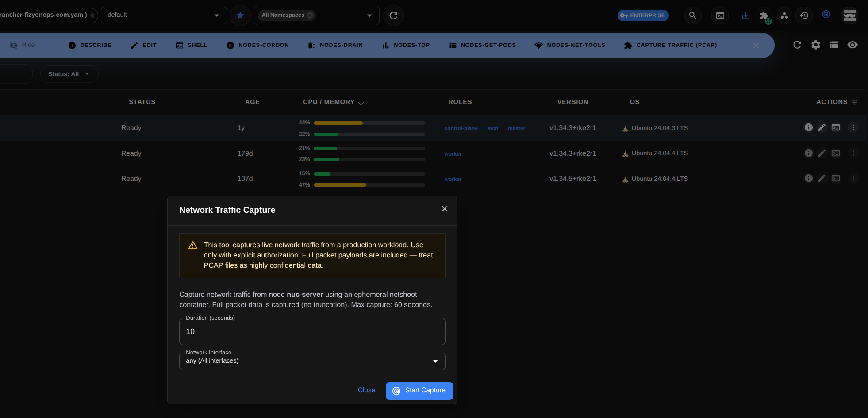The height and width of the screenshot is (418, 868).
Task: Click edit pencil for the 107d node row
Action: click(x=822, y=178)
